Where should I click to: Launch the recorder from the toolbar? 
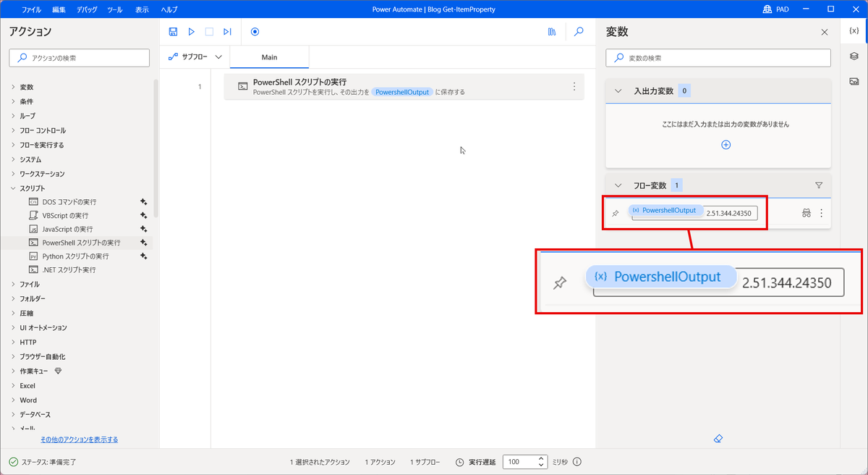click(x=255, y=31)
